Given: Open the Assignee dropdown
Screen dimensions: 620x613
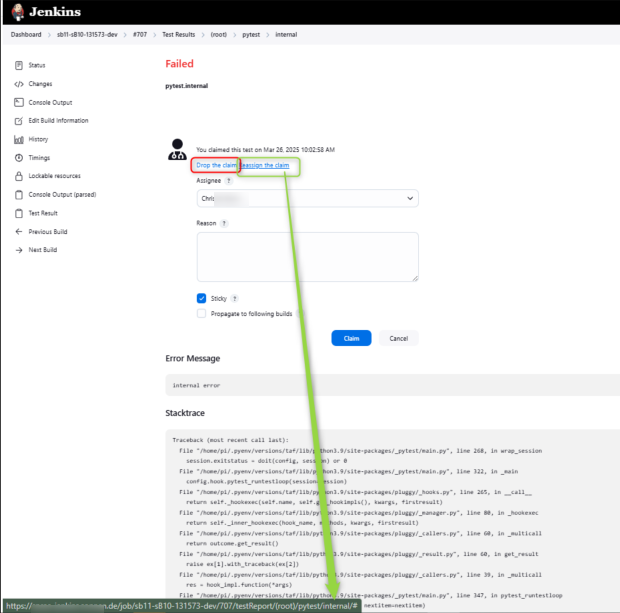Looking at the screenshot, I should (x=307, y=199).
